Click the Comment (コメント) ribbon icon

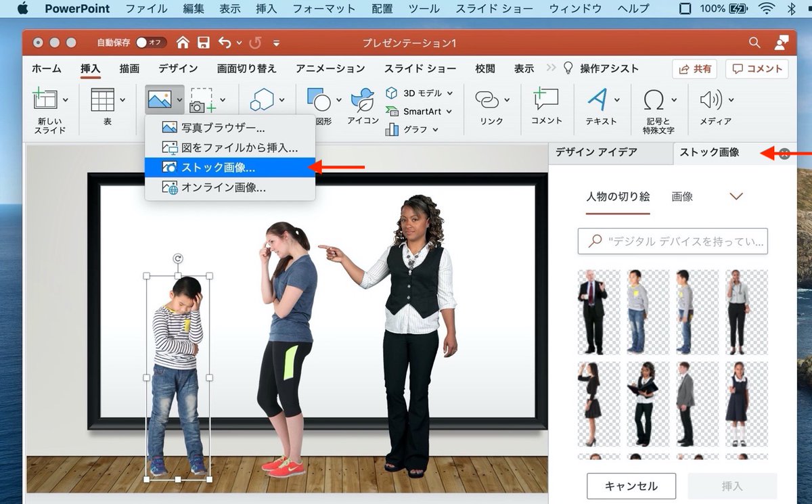[545, 99]
